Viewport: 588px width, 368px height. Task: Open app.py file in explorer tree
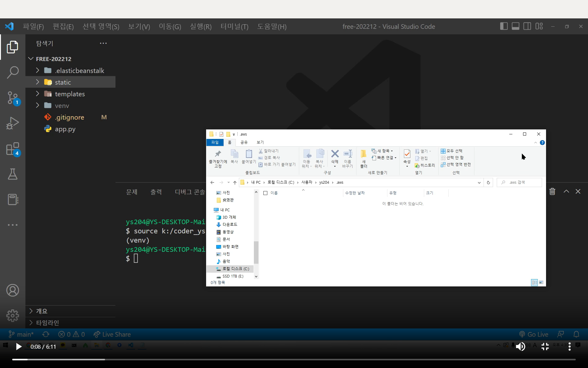(x=65, y=129)
